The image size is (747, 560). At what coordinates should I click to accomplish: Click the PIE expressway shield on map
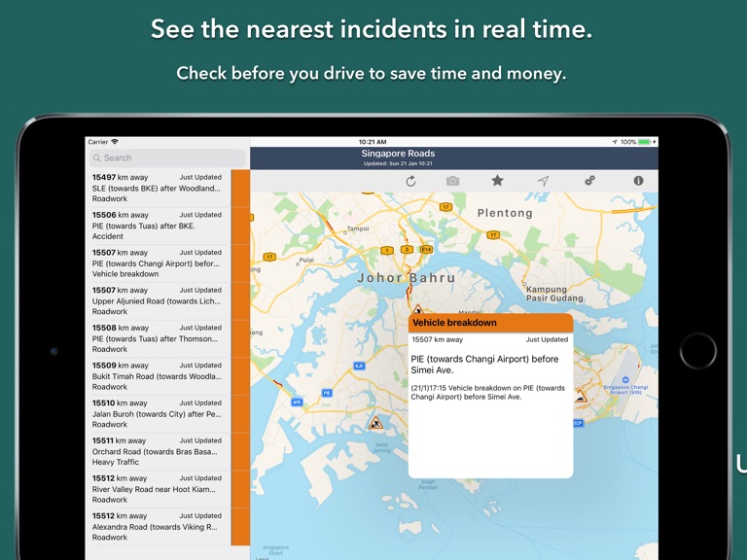tap(327, 393)
